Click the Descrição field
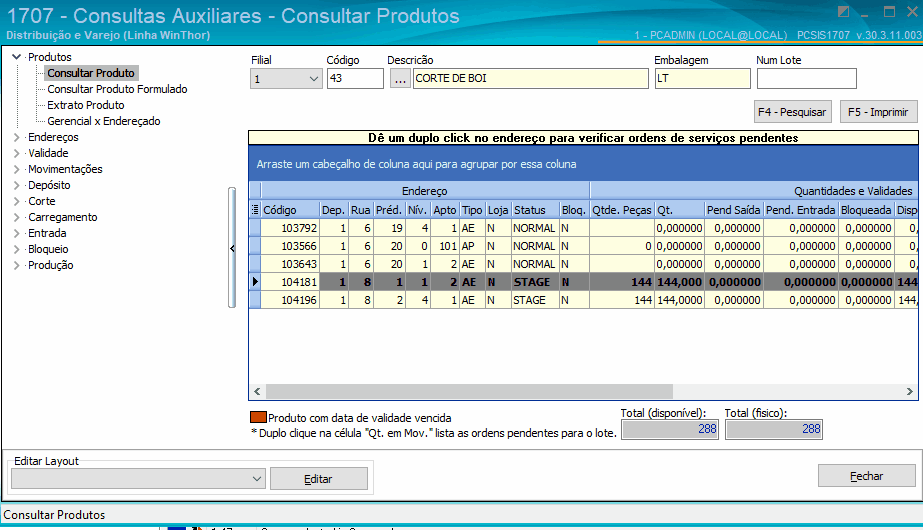The width and height of the screenshot is (923, 530). [530, 78]
